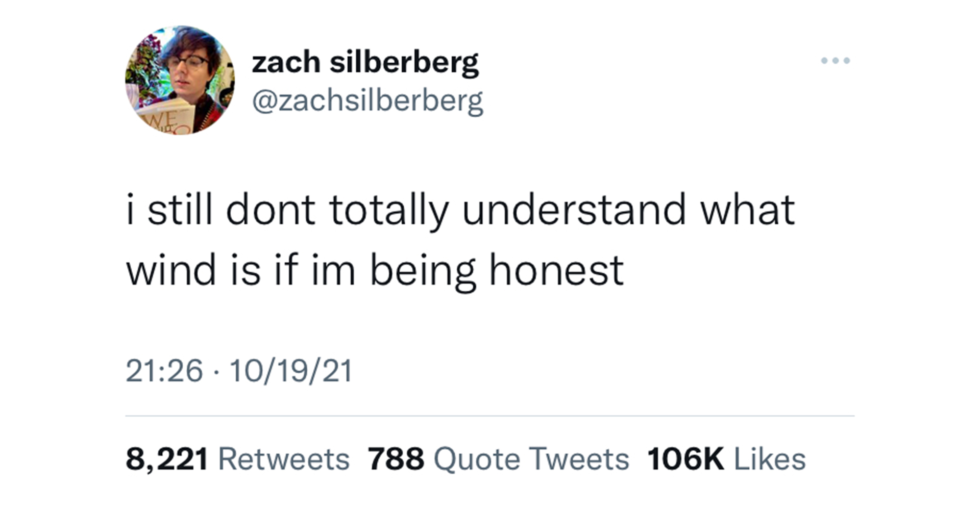Click the phrase "i still dont" in the tweet

pos(220,209)
